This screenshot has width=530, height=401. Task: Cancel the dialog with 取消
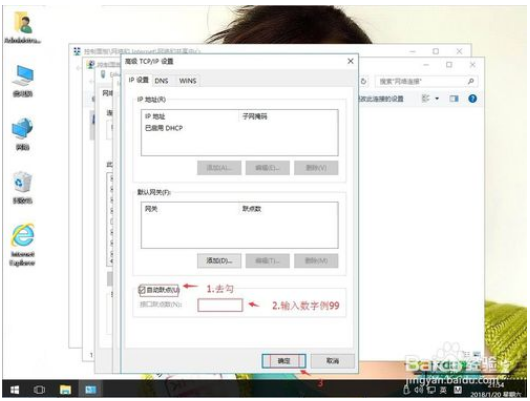(x=333, y=361)
